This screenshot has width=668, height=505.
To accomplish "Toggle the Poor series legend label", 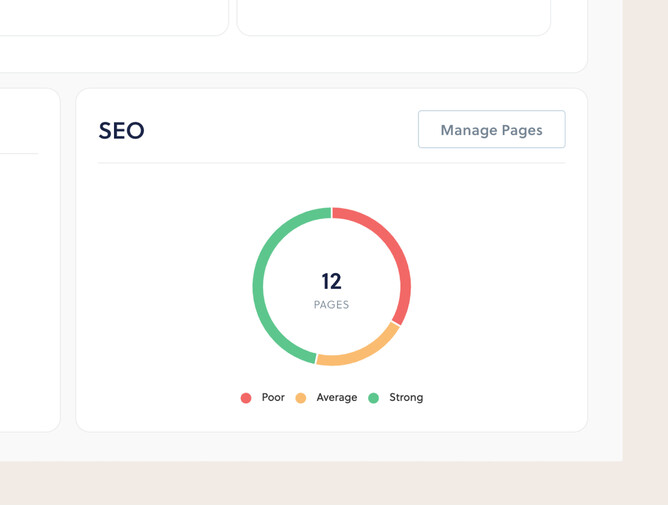I will pyautogui.click(x=273, y=397).
